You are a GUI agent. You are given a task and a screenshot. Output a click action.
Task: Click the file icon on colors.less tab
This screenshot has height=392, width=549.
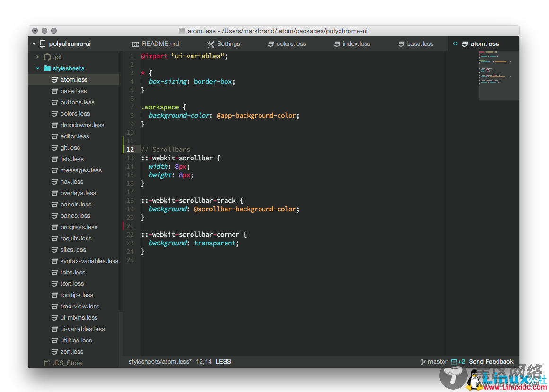[x=270, y=44]
